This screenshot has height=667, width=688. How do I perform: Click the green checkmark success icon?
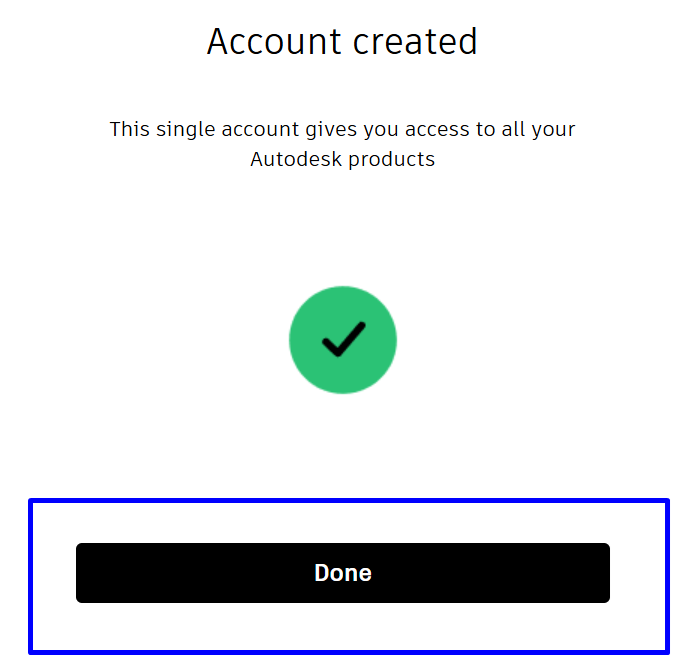[x=342, y=340]
